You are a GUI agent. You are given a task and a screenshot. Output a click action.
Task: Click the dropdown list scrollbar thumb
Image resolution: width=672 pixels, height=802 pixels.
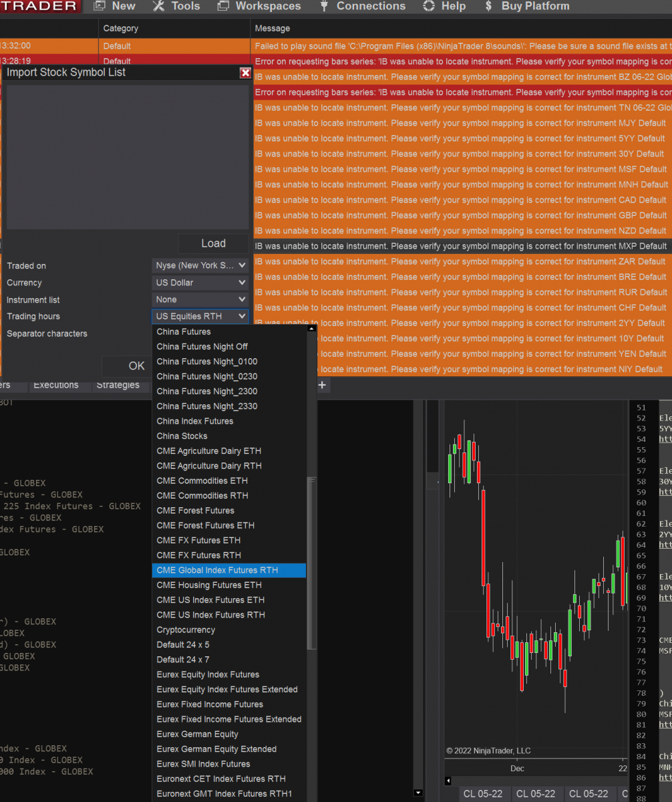point(311,563)
